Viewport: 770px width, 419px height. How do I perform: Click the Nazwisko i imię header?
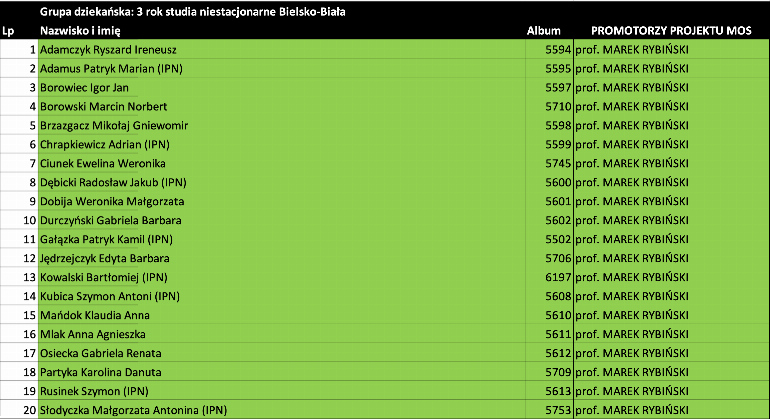[80, 30]
